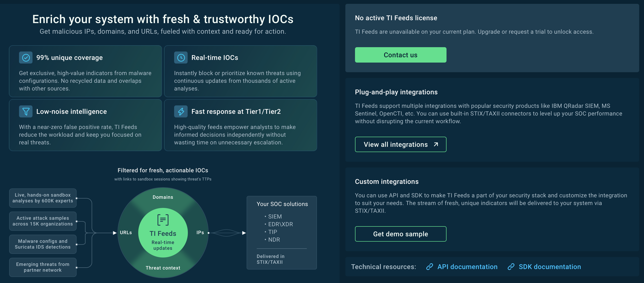644x283 pixels.
Task: Click the Your SOC solutions panel
Action: (x=282, y=232)
